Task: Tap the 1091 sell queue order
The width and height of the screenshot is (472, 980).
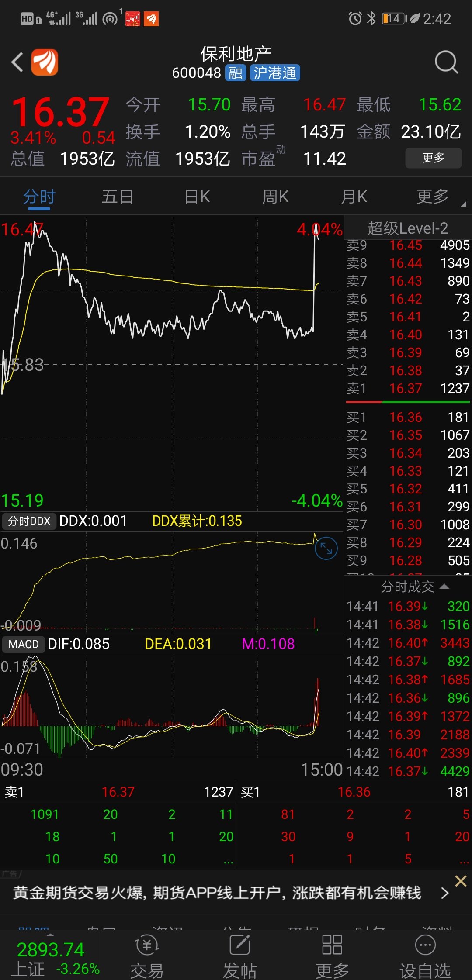Action: pyautogui.click(x=45, y=814)
